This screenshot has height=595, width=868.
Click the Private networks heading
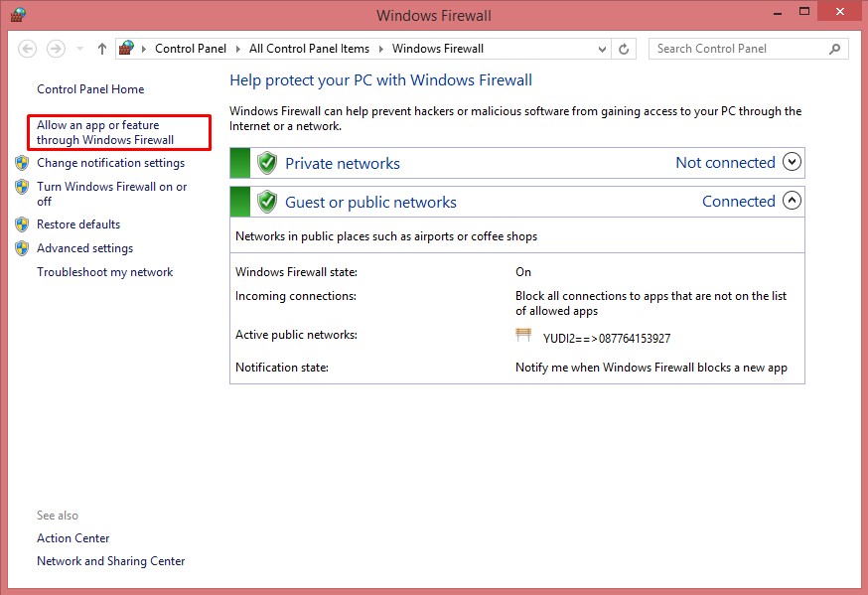[x=342, y=163]
